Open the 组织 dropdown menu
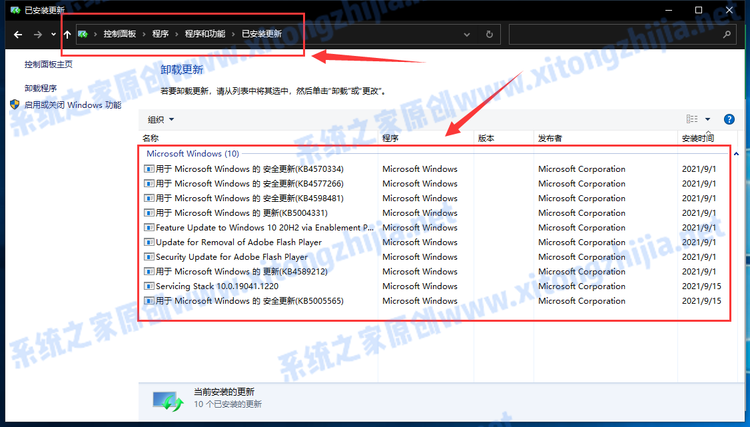Screen dimensions: 750x427 (x=161, y=120)
